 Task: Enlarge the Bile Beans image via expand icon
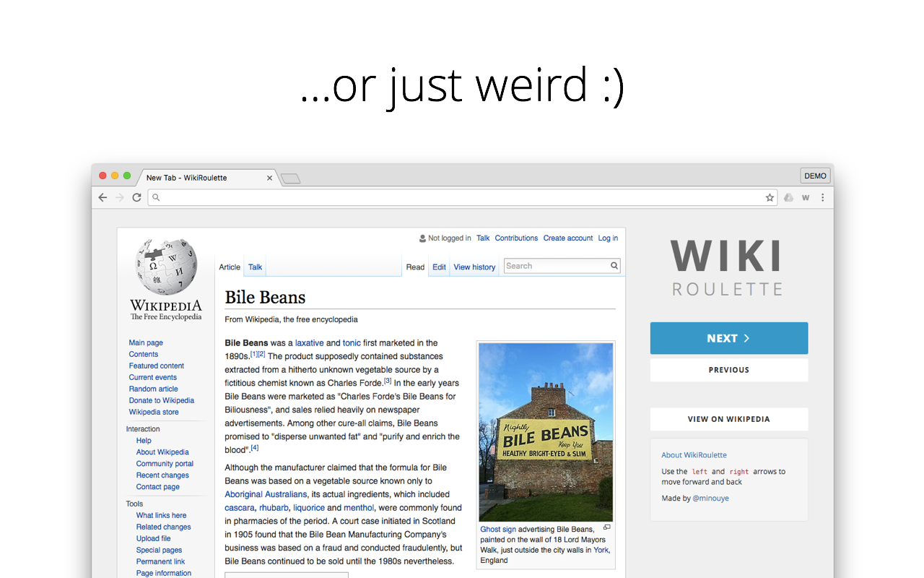(x=606, y=527)
